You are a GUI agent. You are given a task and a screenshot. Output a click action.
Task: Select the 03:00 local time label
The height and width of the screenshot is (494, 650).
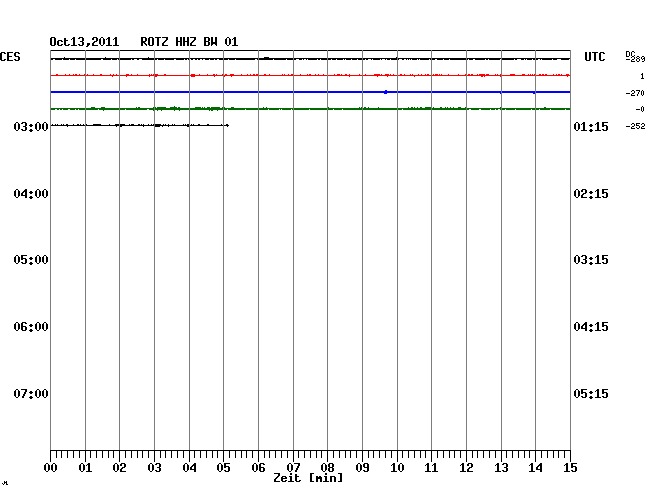pyautogui.click(x=31, y=126)
